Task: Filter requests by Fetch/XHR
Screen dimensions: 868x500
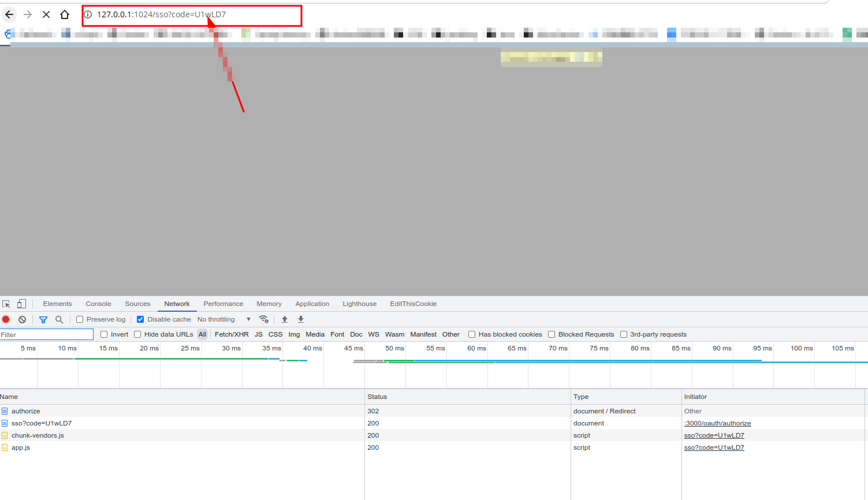Action: [232, 334]
